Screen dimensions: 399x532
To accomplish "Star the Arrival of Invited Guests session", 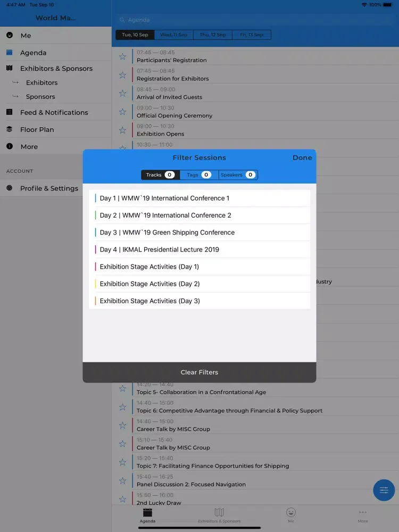I will 122,93.
